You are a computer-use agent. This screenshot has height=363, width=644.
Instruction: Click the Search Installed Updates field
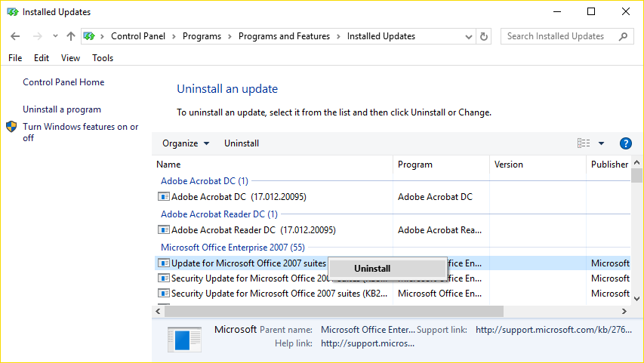(559, 36)
